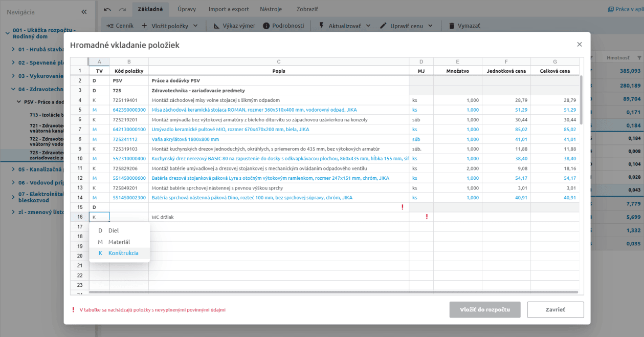Expand the Upraviť cenu dropdown arrow
The width and height of the screenshot is (644, 337).
(x=430, y=26)
